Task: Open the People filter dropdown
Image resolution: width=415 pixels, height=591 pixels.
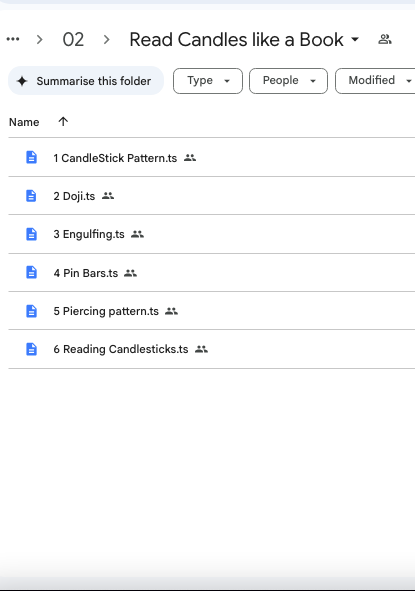Action: (x=288, y=81)
